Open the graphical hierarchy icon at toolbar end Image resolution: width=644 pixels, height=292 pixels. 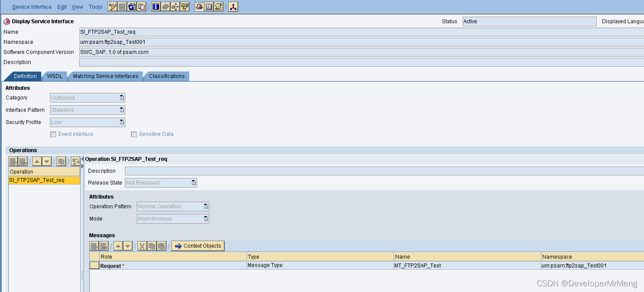[x=233, y=6]
